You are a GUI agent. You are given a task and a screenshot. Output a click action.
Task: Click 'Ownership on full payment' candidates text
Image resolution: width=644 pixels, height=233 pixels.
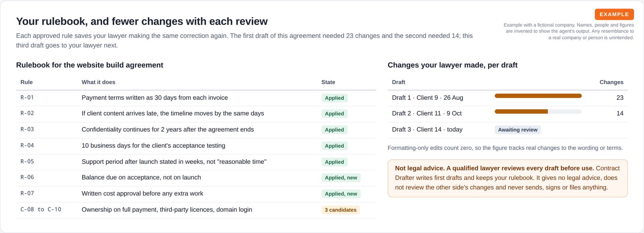point(167,210)
